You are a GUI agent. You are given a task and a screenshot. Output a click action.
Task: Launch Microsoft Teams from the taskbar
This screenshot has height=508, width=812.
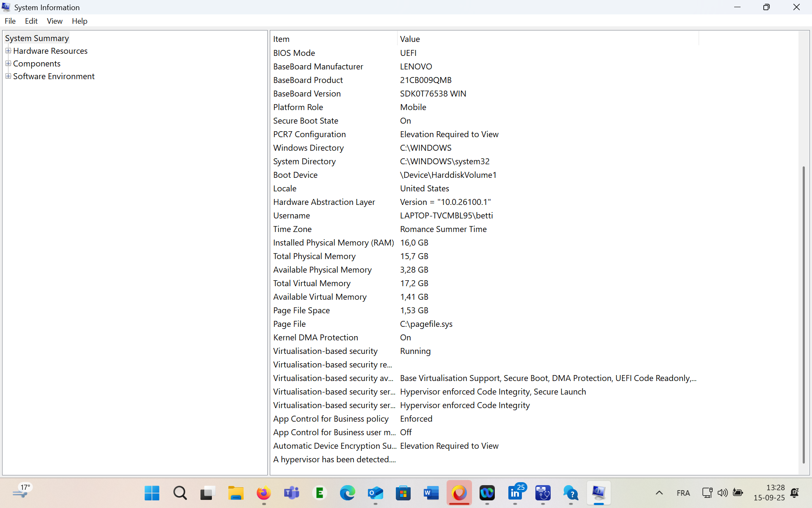[291, 493]
